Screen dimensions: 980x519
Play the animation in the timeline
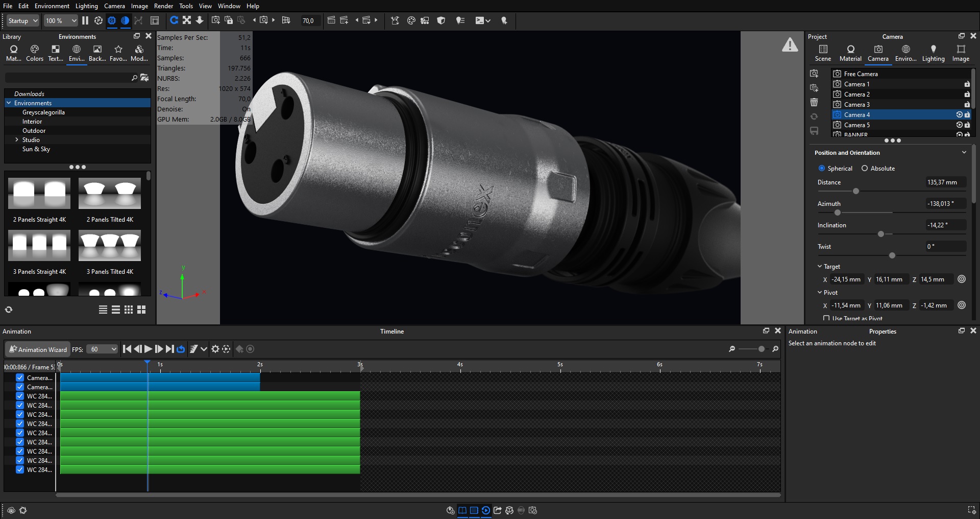click(148, 349)
